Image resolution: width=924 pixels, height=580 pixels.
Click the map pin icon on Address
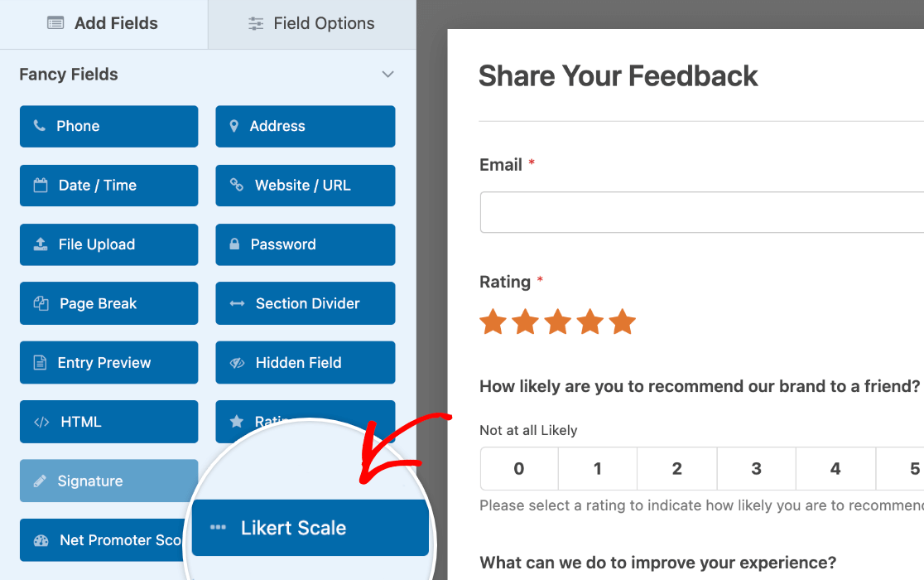233,126
